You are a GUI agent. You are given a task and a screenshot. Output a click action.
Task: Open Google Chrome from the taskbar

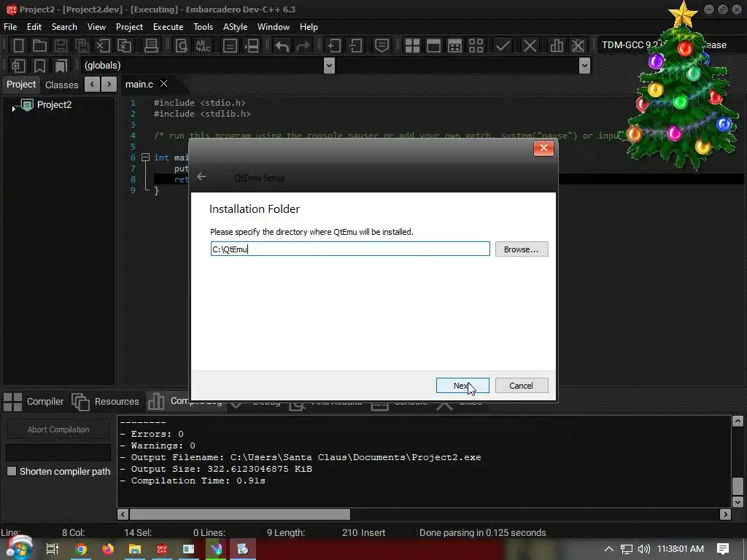[x=81, y=549]
